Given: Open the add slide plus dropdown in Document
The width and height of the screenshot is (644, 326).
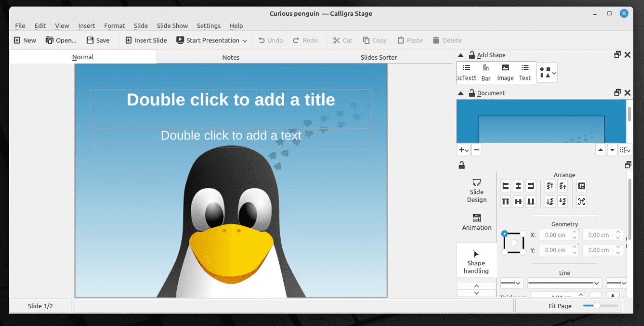Looking at the screenshot, I should [x=464, y=150].
